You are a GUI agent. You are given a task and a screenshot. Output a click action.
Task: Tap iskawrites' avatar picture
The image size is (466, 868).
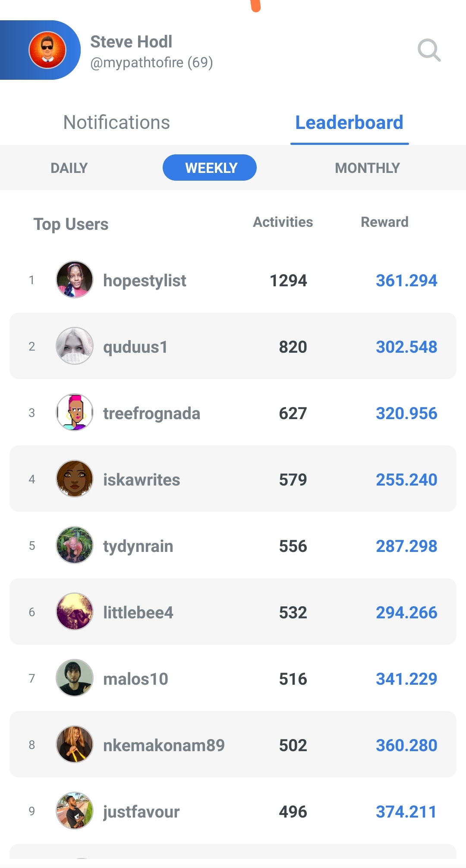click(75, 479)
